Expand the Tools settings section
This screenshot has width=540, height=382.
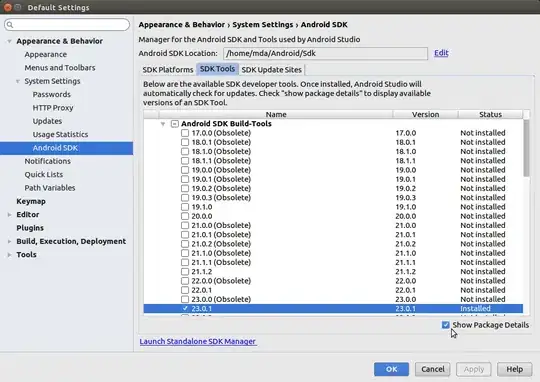coord(9,255)
